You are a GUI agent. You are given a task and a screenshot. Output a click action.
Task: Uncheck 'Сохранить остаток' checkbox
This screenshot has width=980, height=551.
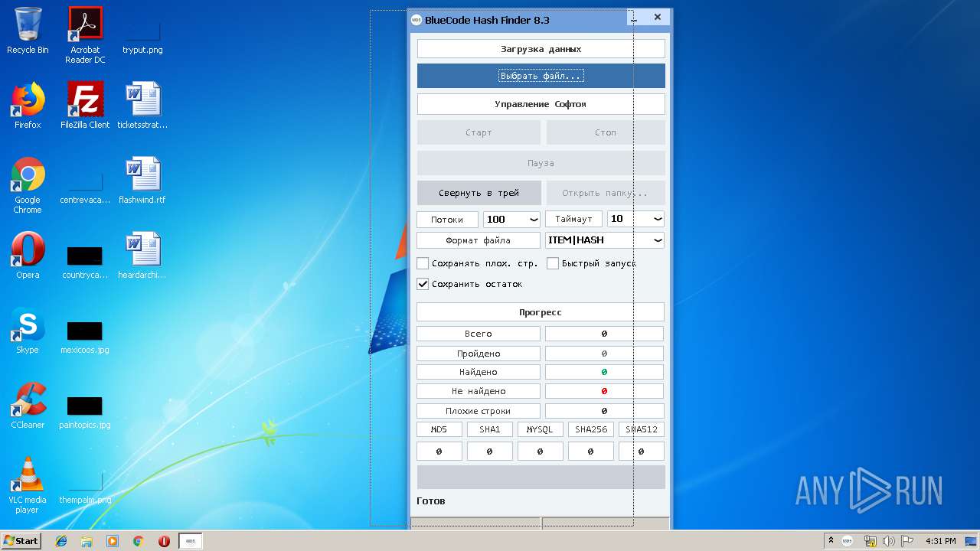[423, 284]
